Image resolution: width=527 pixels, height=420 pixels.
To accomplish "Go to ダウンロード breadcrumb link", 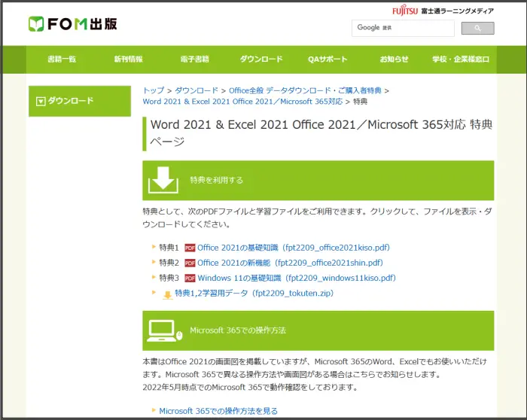I will (196, 90).
